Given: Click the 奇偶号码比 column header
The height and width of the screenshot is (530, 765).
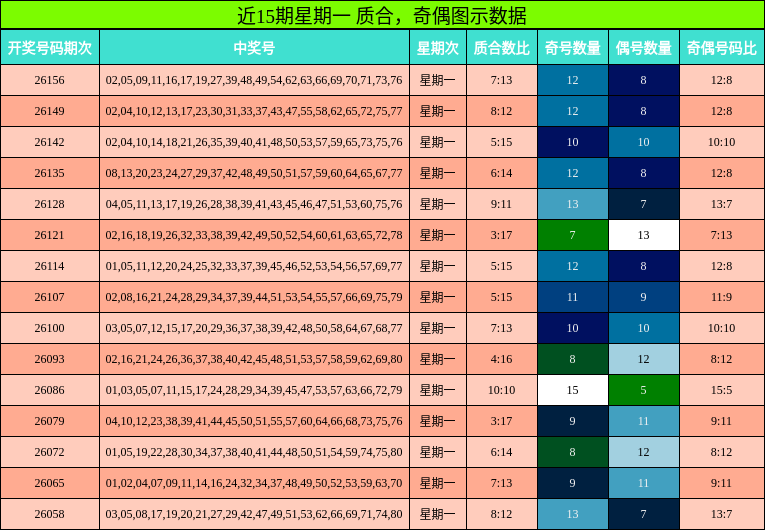Looking at the screenshot, I should 722,47.
